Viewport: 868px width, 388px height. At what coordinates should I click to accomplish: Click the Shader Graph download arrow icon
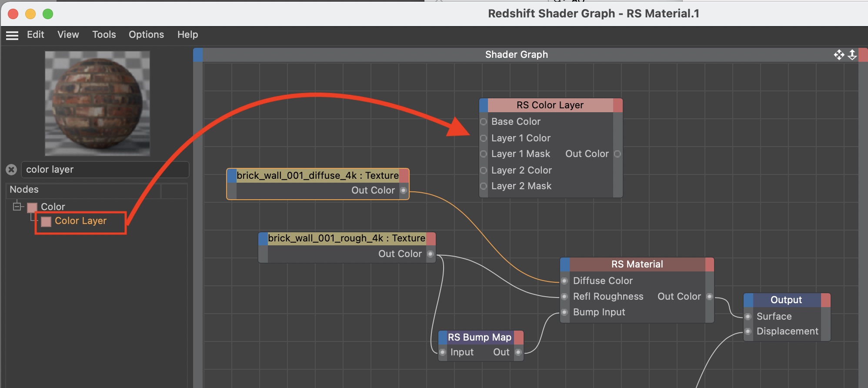coord(852,55)
